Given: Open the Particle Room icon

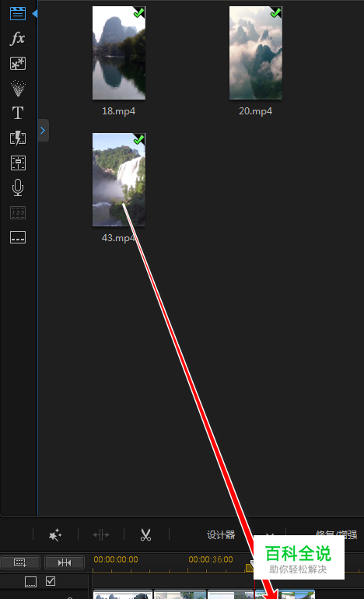Looking at the screenshot, I should point(18,88).
